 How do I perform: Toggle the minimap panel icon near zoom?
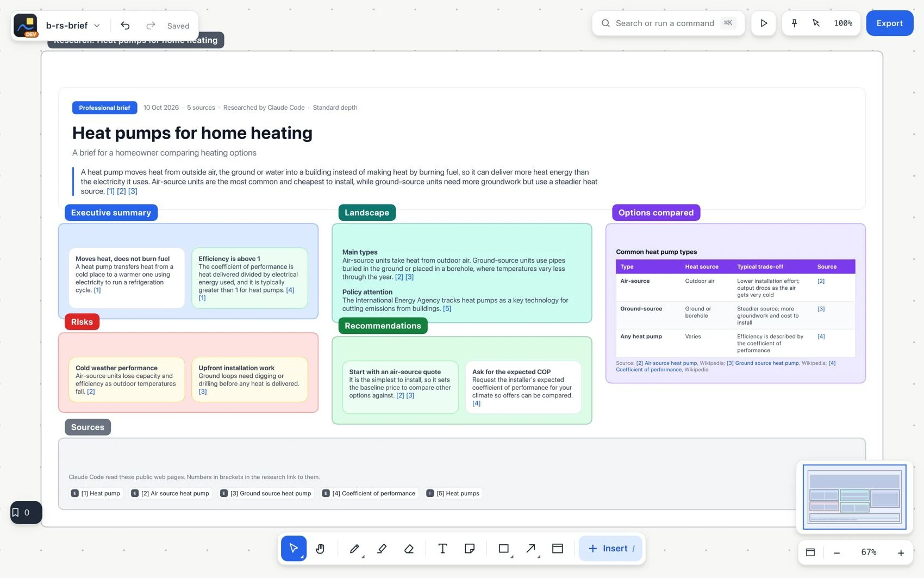coord(810,552)
